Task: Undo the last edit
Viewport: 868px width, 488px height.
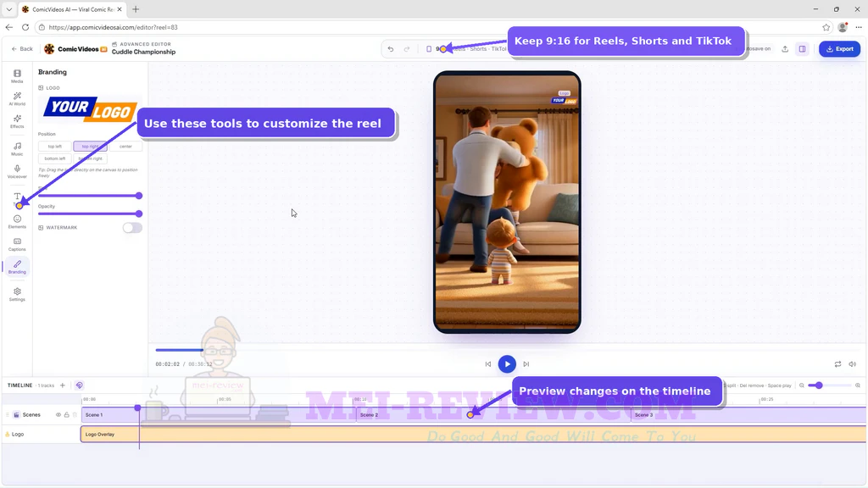Action: [391, 48]
